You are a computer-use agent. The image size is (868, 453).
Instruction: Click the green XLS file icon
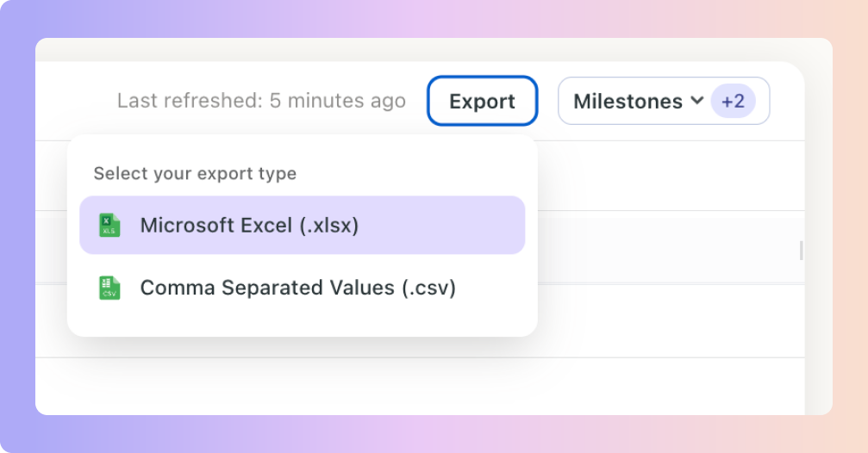[x=109, y=225]
